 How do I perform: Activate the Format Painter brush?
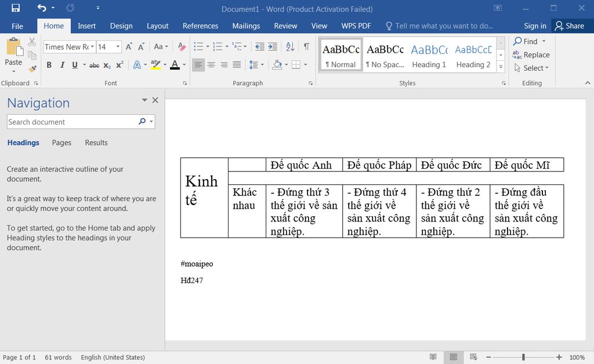click(32, 68)
